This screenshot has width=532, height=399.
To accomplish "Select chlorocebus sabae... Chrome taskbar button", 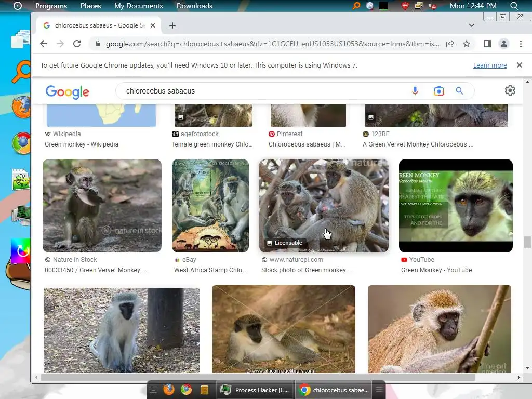I will pos(334,390).
